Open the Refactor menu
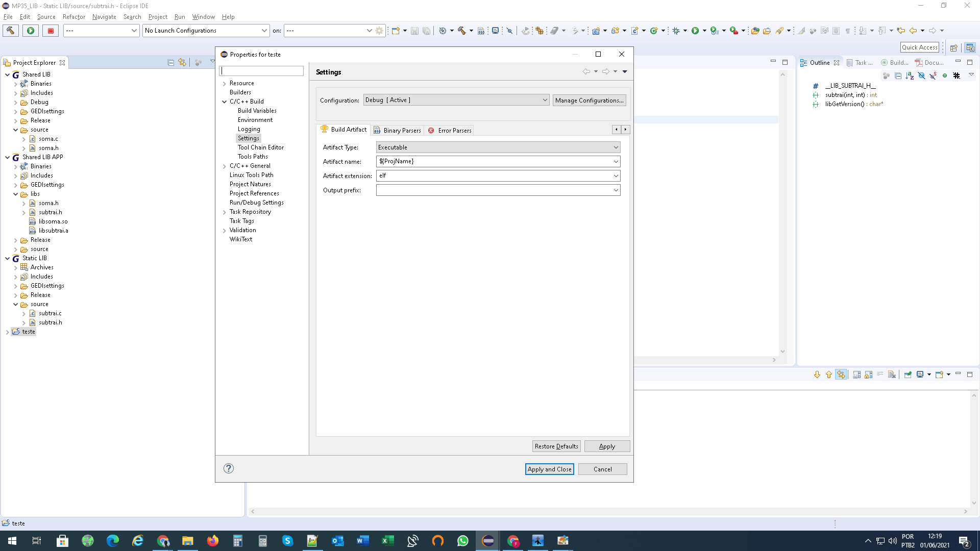Viewport: 980px width, 551px height. point(73,17)
